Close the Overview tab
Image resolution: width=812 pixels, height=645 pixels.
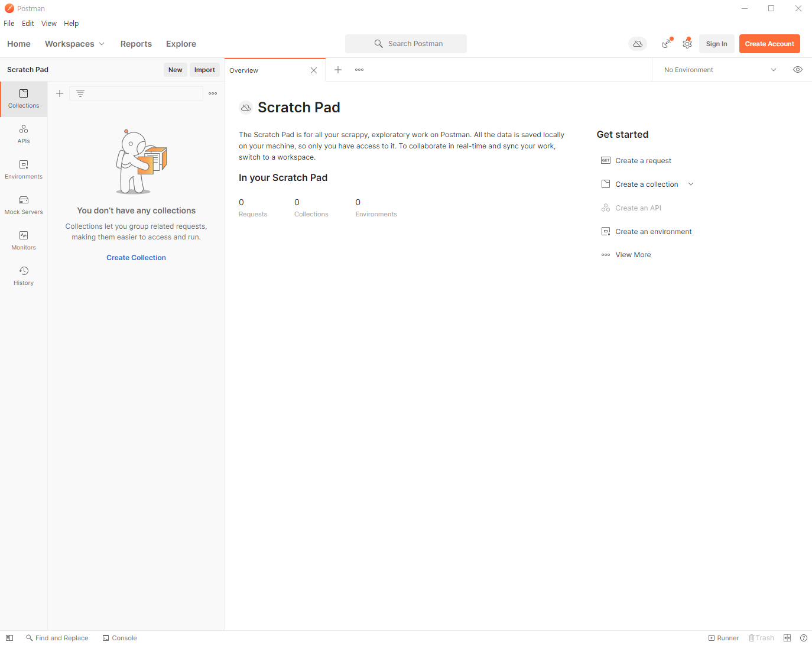coord(314,70)
